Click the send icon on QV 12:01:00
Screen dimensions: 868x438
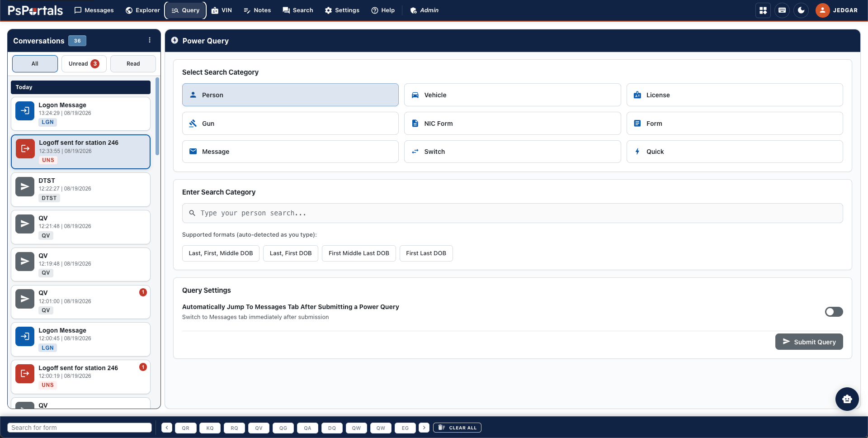(25, 299)
